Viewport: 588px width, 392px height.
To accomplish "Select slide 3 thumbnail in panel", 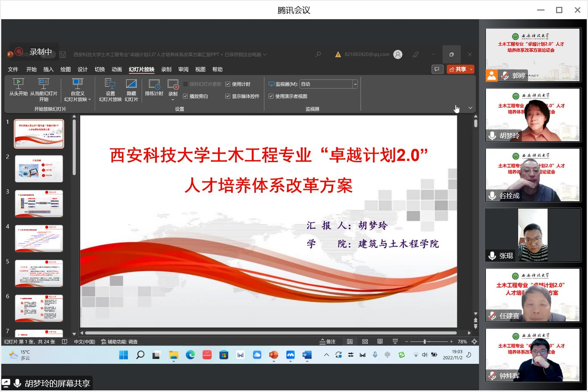I will [39, 203].
